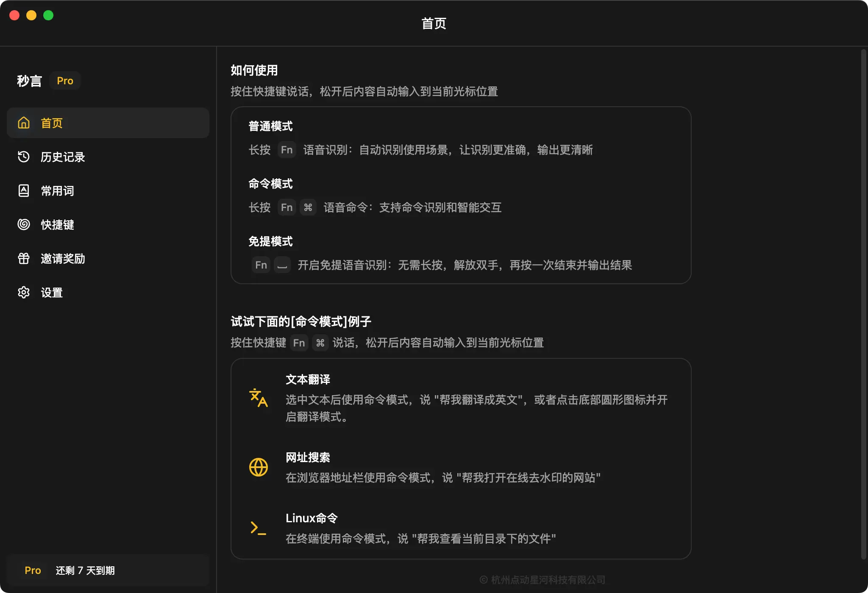Select 邀请奖励 in the sidebar
Image resolution: width=868 pixels, height=593 pixels.
click(63, 258)
